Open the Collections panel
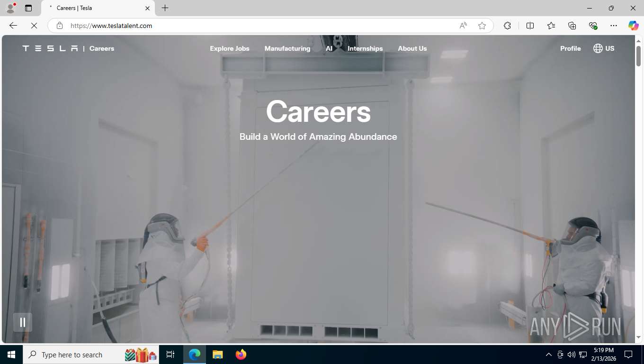644x364 pixels. (572, 26)
